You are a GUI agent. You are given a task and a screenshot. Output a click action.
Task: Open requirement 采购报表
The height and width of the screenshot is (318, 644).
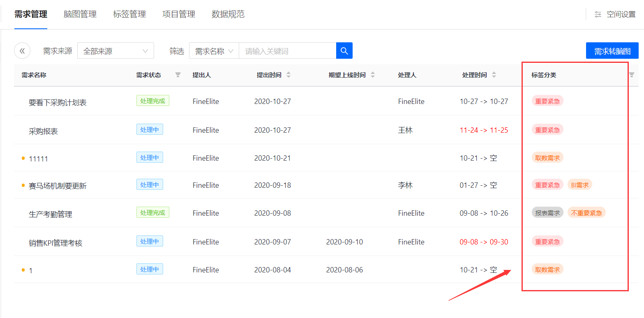[43, 131]
